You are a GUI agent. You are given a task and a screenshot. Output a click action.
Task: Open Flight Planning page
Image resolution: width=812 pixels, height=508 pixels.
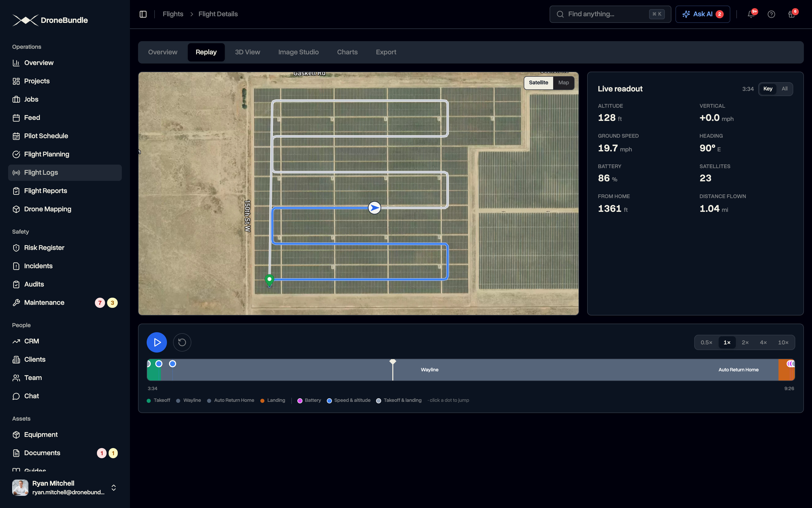(x=65, y=154)
